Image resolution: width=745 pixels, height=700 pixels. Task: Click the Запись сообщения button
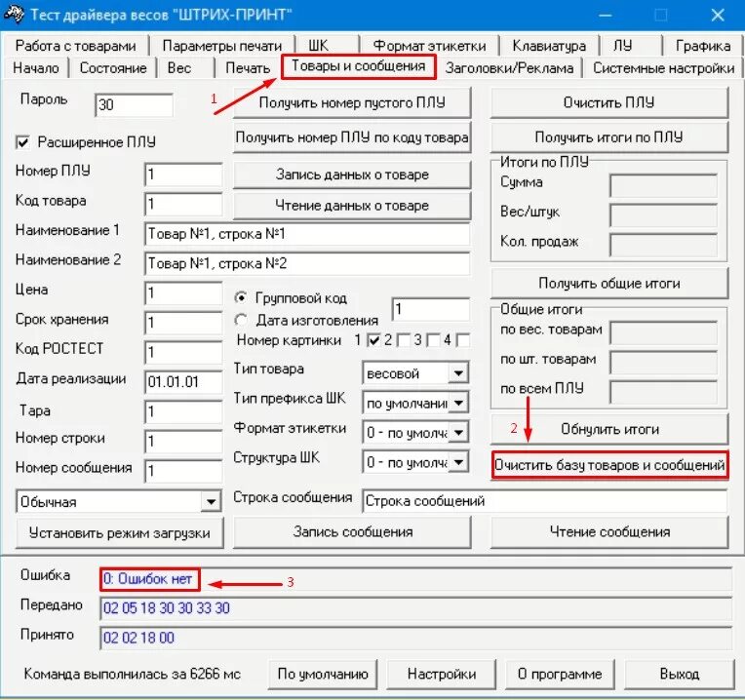pos(352,532)
